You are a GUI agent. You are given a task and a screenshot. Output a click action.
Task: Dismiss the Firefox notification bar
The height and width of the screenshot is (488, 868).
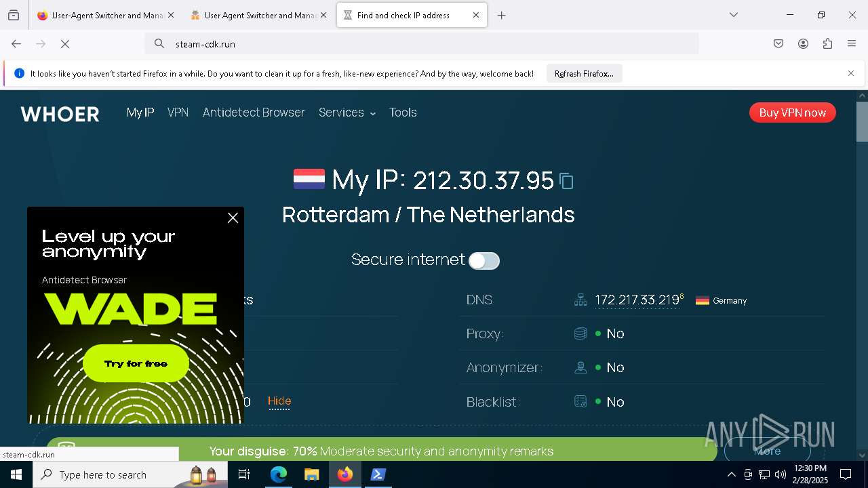pos(851,73)
